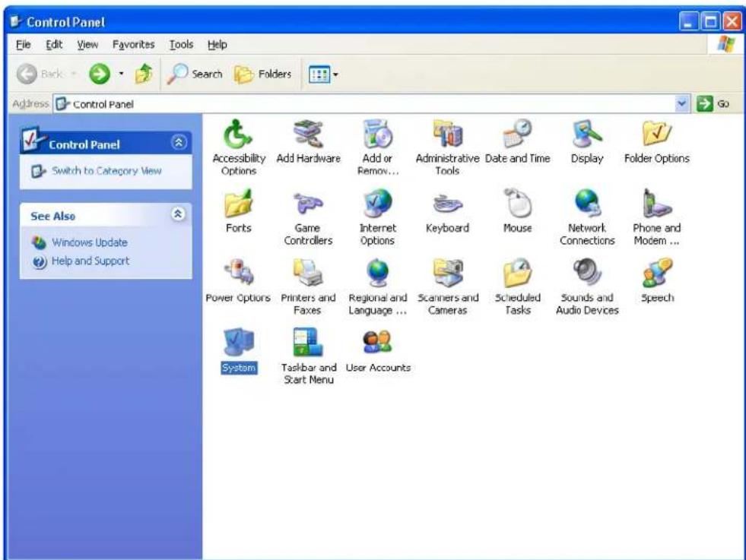This screenshot has height=560, width=746.
Task: Open the File menu
Action: pos(24,45)
